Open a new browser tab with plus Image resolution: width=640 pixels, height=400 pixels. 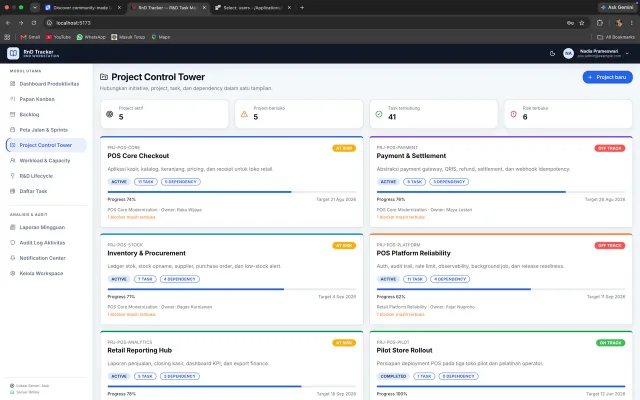click(302, 7)
